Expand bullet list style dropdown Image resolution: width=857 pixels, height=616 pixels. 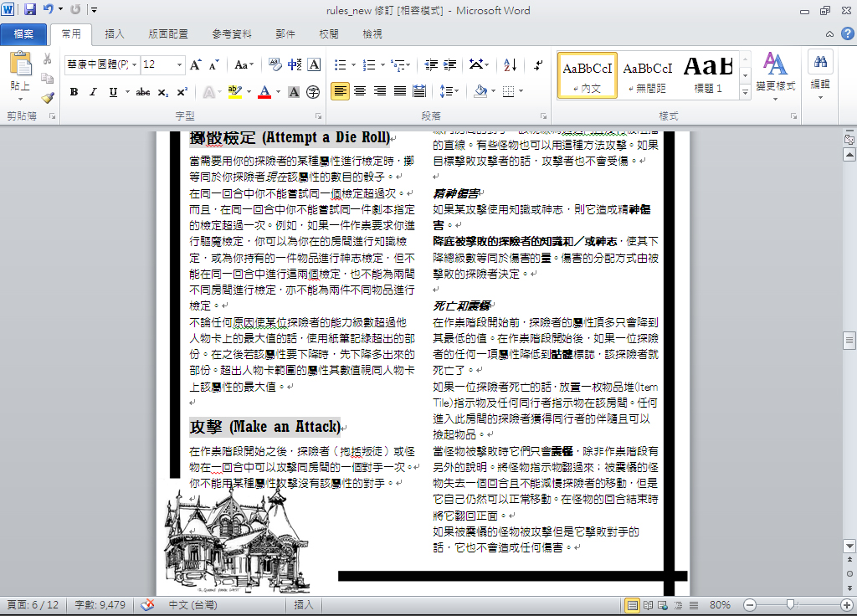[x=354, y=65]
